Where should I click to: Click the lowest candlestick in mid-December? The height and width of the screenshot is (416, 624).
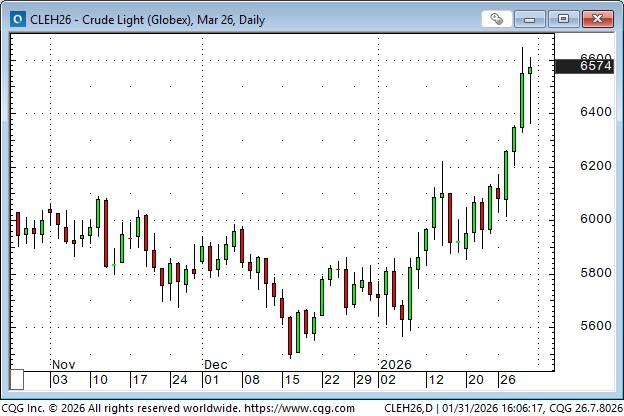tap(290, 336)
